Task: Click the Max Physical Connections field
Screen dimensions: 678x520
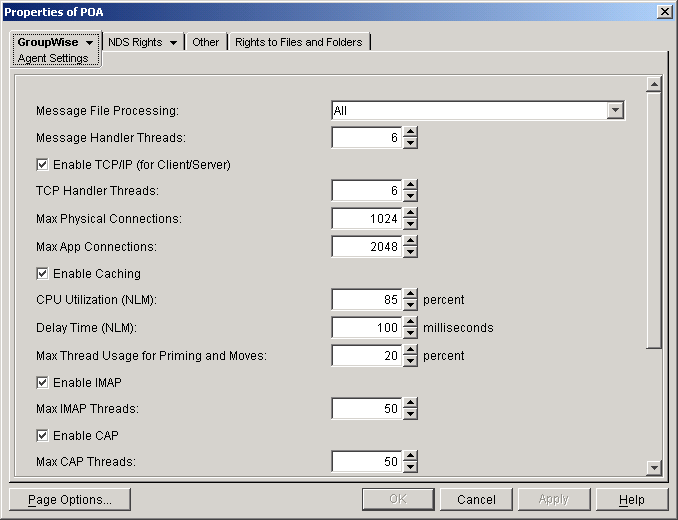Action: (x=367, y=219)
